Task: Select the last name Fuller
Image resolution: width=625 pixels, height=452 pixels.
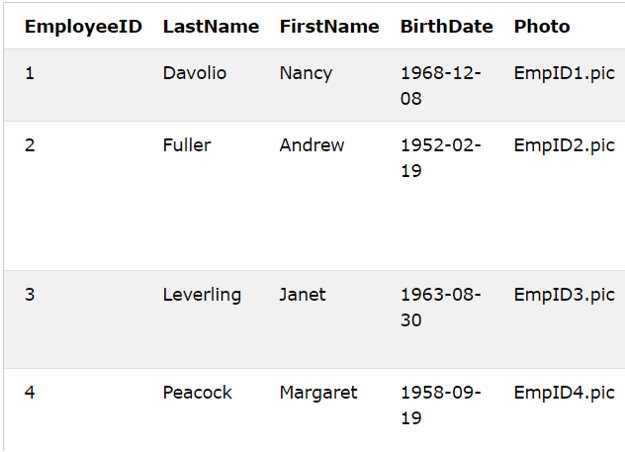Action: click(x=187, y=145)
